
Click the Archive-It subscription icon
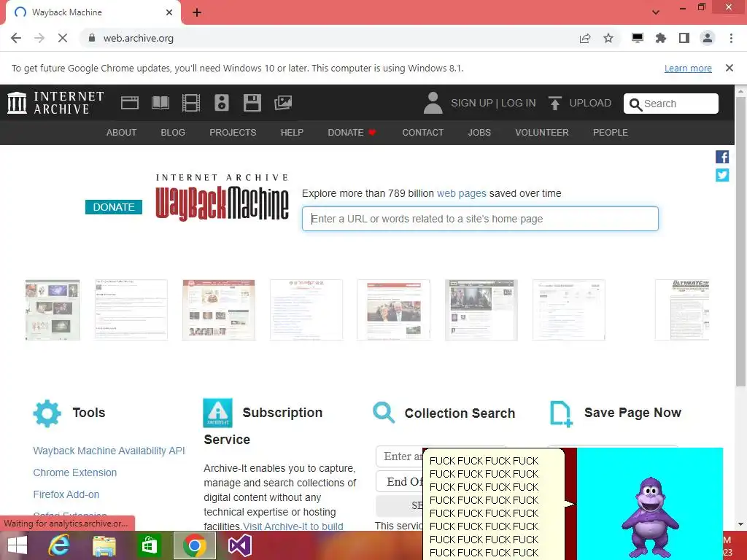(x=217, y=413)
